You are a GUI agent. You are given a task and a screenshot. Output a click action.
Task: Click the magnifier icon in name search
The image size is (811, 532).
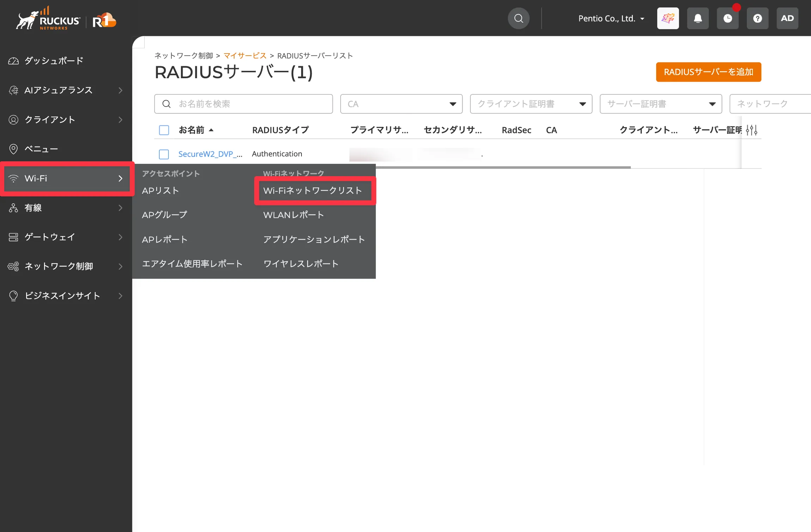166,104
